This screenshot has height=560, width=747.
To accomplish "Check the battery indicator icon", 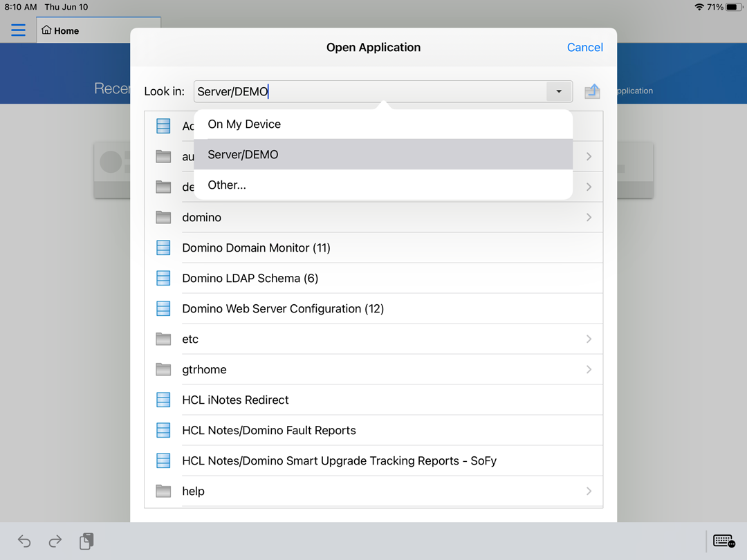I will (734, 7).
